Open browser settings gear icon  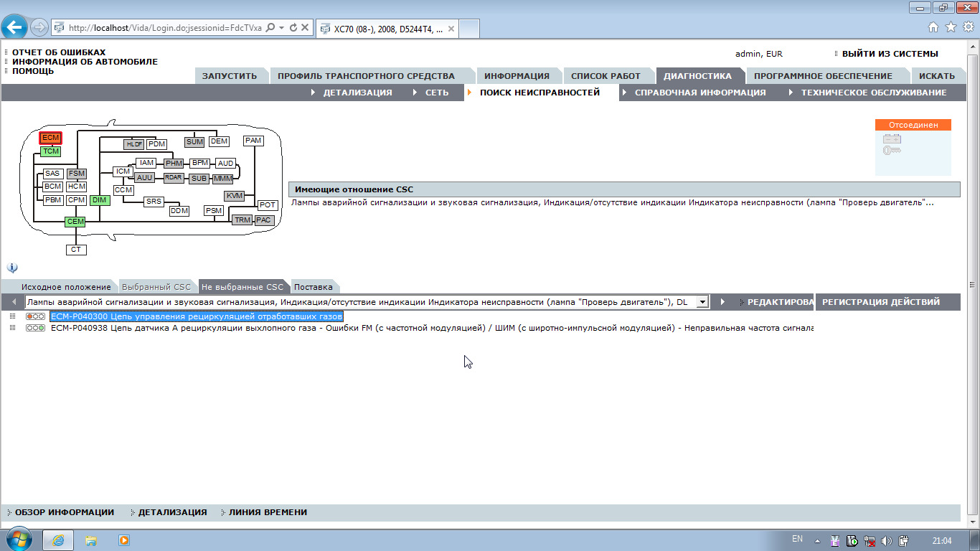tap(969, 27)
